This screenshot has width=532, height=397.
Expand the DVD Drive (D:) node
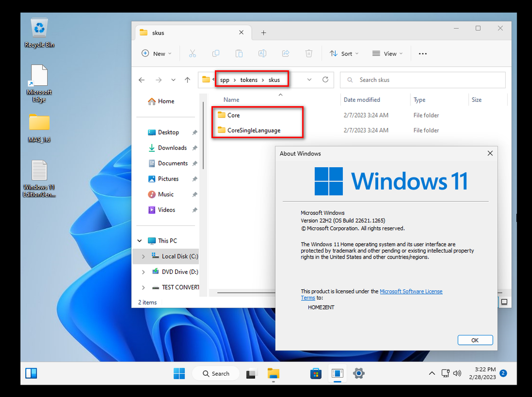(x=143, y=272)
